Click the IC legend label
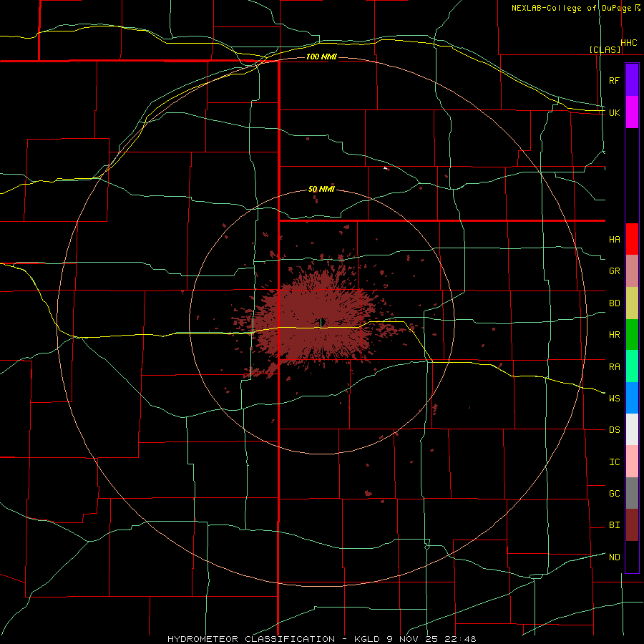The image size is (644, 644). tap(614, 462)
